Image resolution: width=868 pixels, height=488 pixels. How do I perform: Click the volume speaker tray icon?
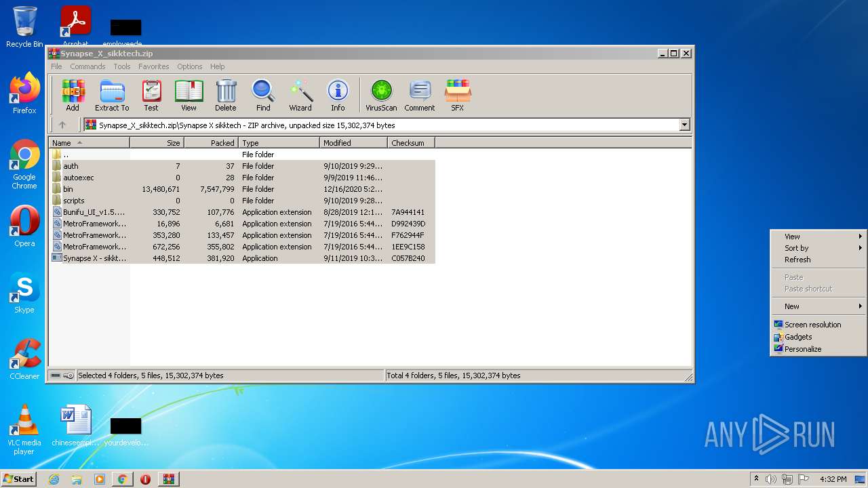pos(771,479)
